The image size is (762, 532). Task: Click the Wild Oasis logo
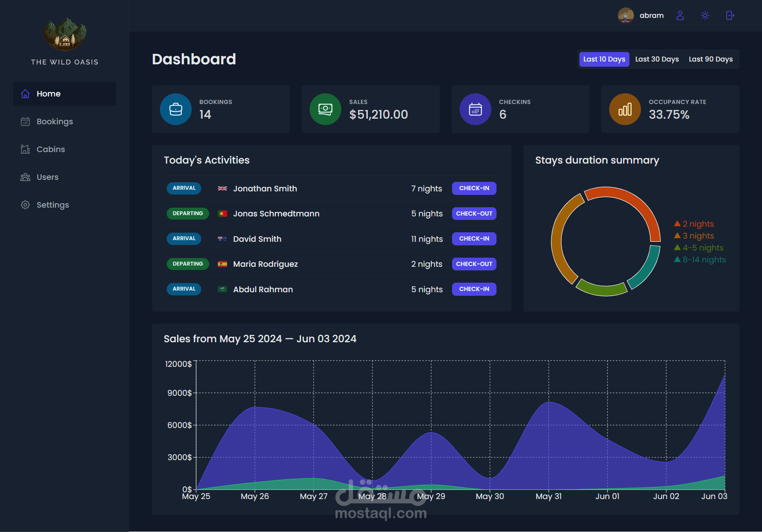65,35
